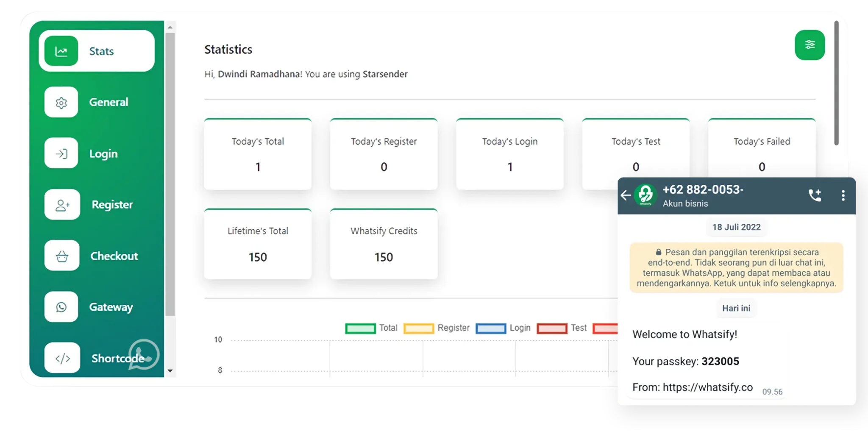Open the https://whatsify.co link in message
The height and width of the screenshot is (434, 868).
[708, 387]
